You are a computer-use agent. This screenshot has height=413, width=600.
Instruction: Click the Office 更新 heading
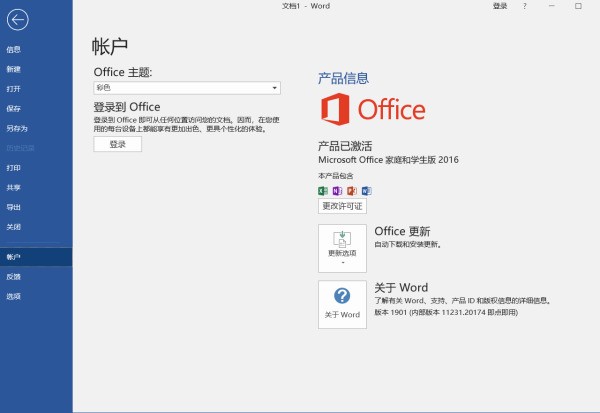(x=402, y=231)
